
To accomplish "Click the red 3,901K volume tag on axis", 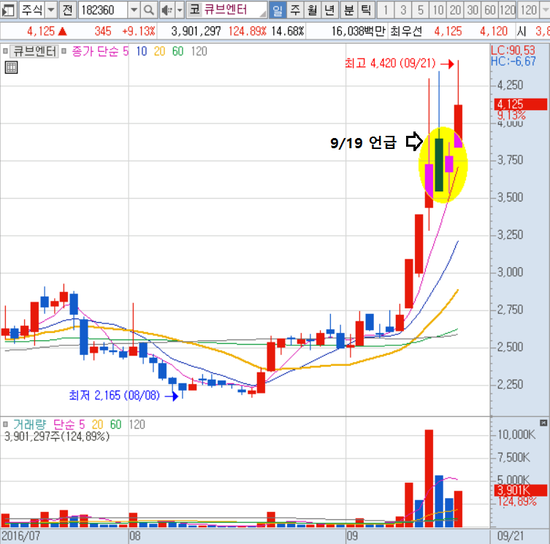I will (x=521, y=490).
